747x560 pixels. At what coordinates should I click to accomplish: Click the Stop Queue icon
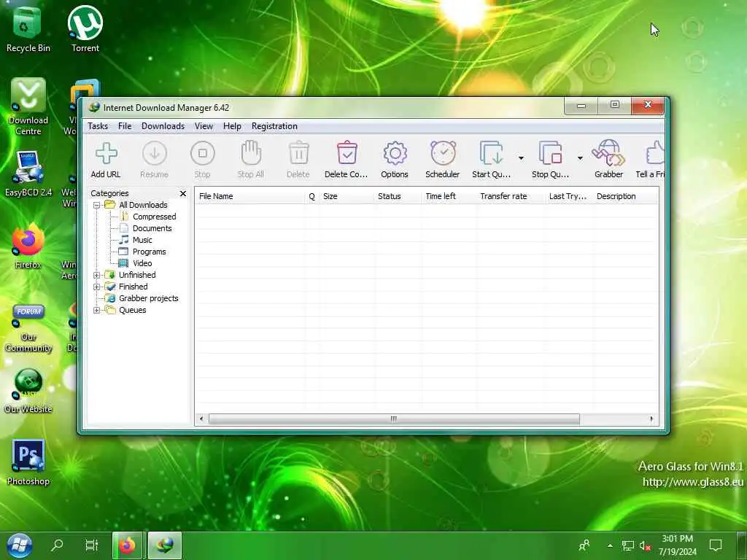pyautogui.click(x=550, y=153)
